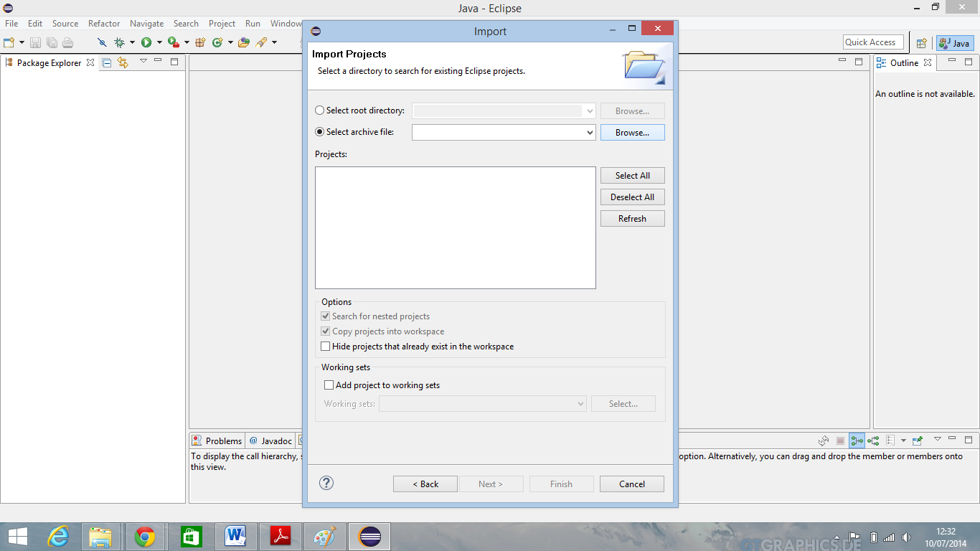
Task: Open the Refactor menu
Action: (104, 24)
